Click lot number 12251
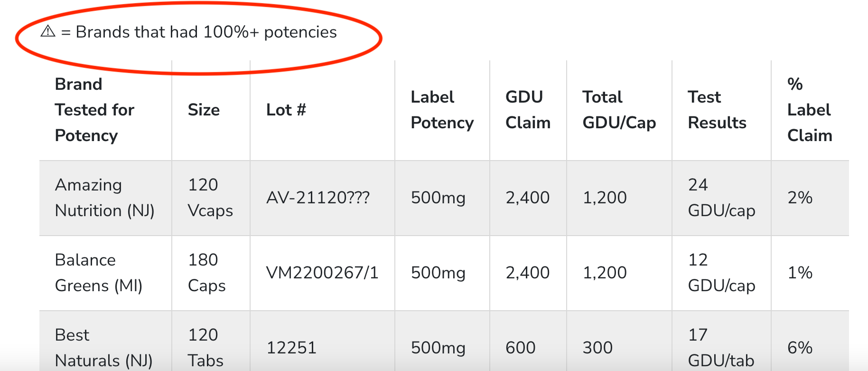This screenshot has width=868, height=371. click(x=291, y=348)
